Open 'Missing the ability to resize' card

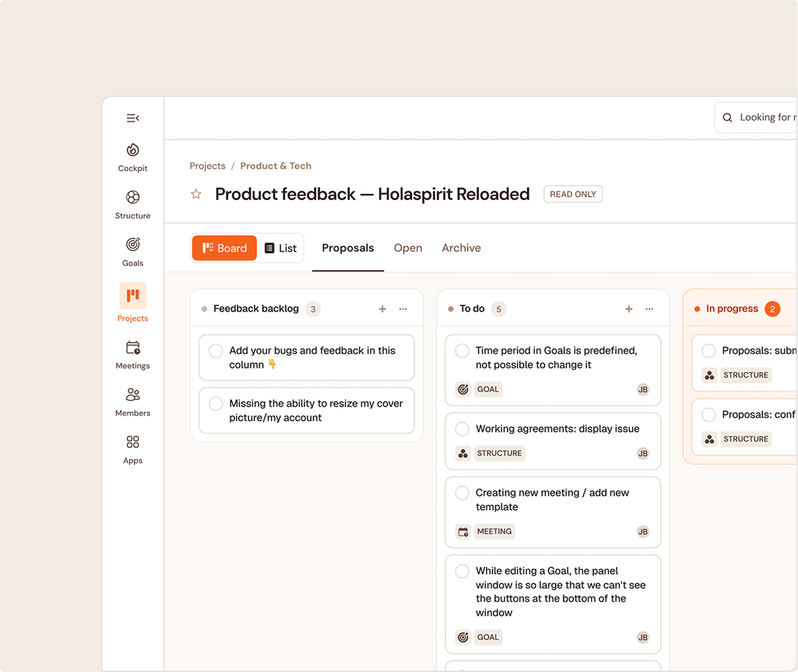[307, 411]
